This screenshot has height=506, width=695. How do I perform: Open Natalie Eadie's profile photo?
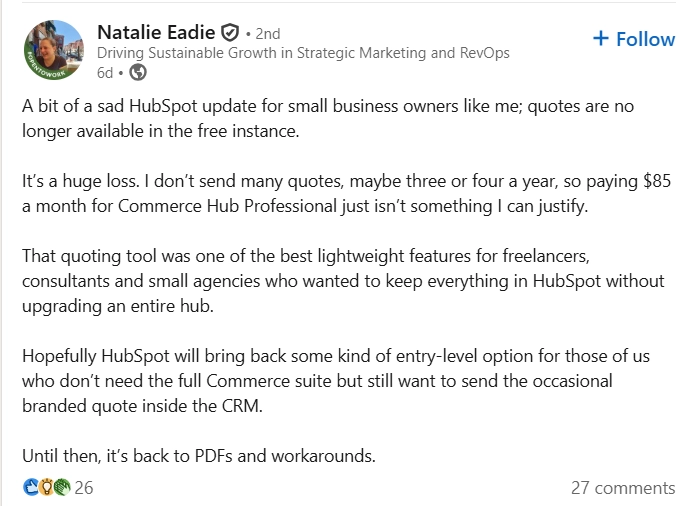coord(52,50)
